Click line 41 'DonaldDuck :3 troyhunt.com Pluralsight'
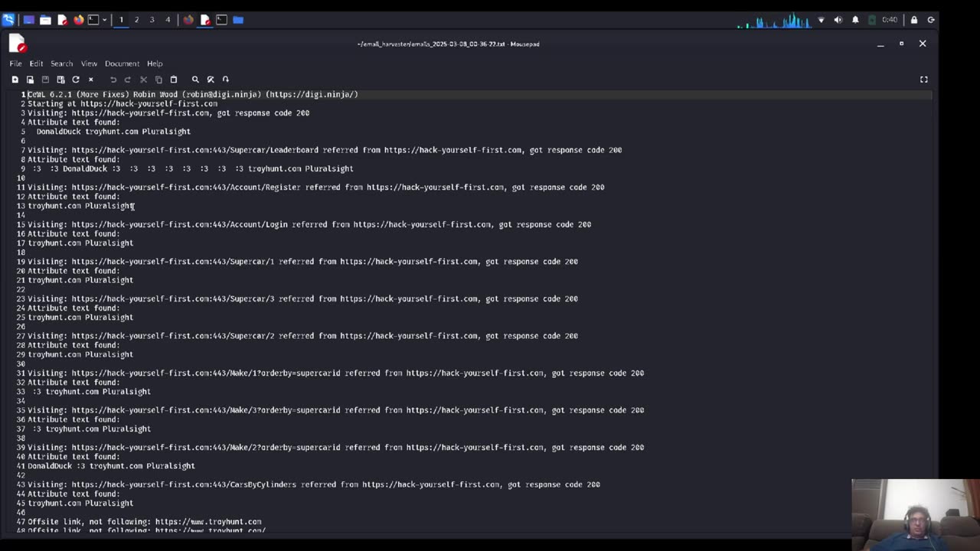This screenshot has width=980, height=551. [x=112, y=466]
